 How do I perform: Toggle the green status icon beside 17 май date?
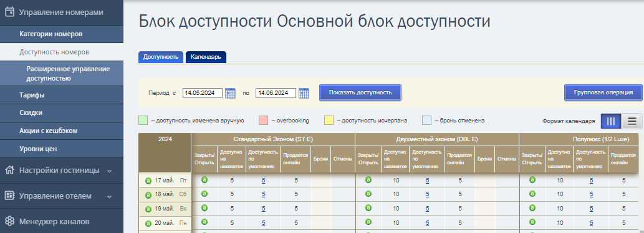pos(148,181)
